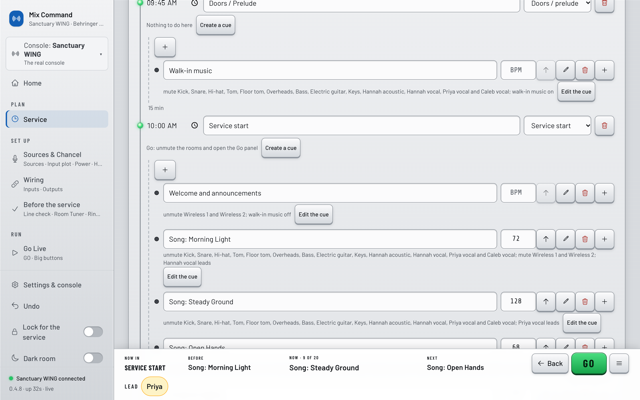The height and width of the screenshot is (400, 640).
Task: Open the Service start type dropdown
Action: (558, 125)
